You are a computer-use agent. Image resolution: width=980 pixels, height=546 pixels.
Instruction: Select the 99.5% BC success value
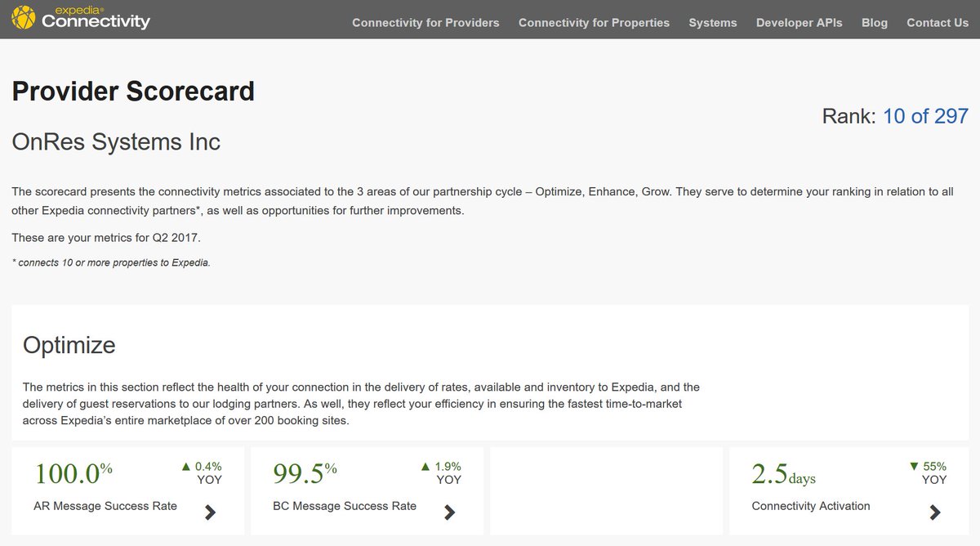tap(305, 473)
